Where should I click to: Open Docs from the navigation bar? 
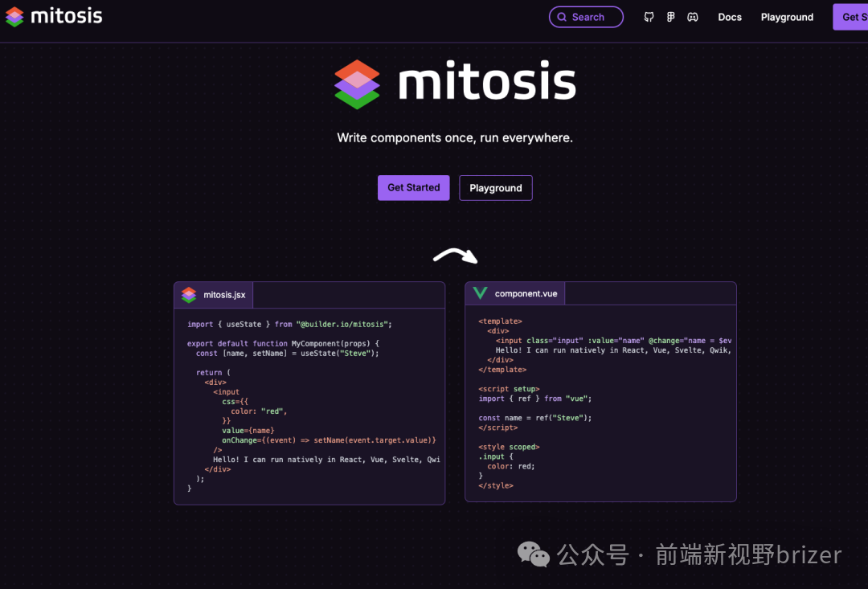point(729,17)
